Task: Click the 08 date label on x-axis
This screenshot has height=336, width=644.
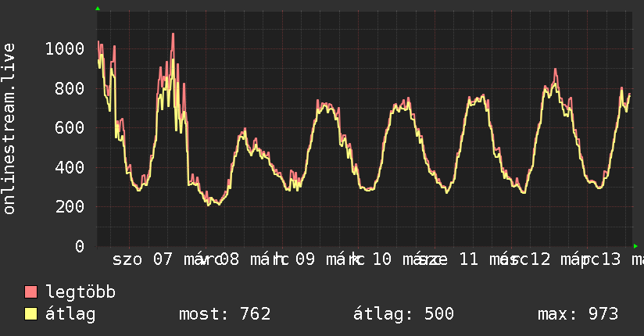Action: tap(229, 259)
